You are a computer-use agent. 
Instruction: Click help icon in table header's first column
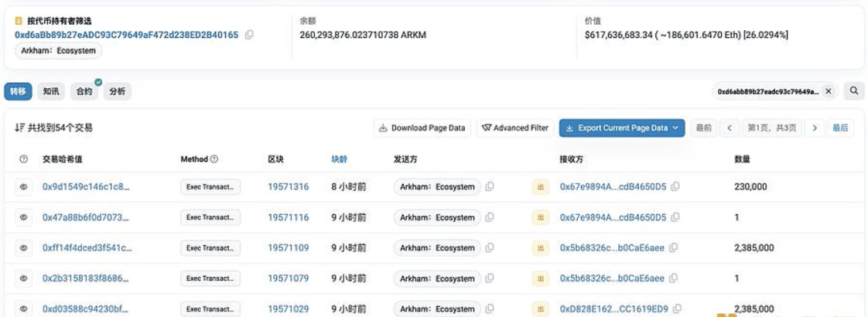pos(23,159)
